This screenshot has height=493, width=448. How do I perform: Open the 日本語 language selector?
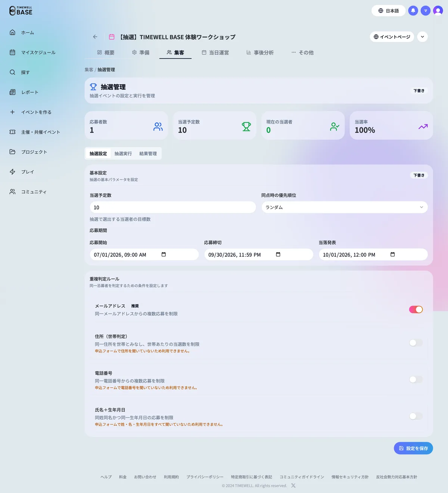coord(389,11)
